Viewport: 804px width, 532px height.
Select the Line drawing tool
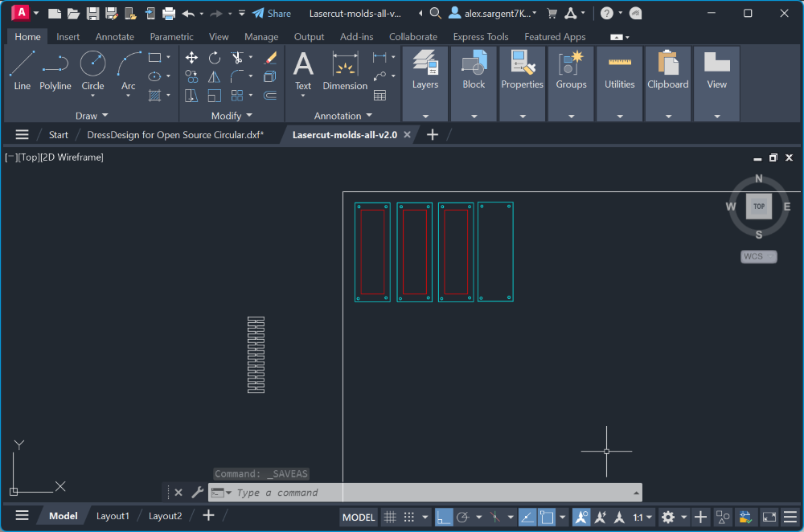tap(22, 70)
